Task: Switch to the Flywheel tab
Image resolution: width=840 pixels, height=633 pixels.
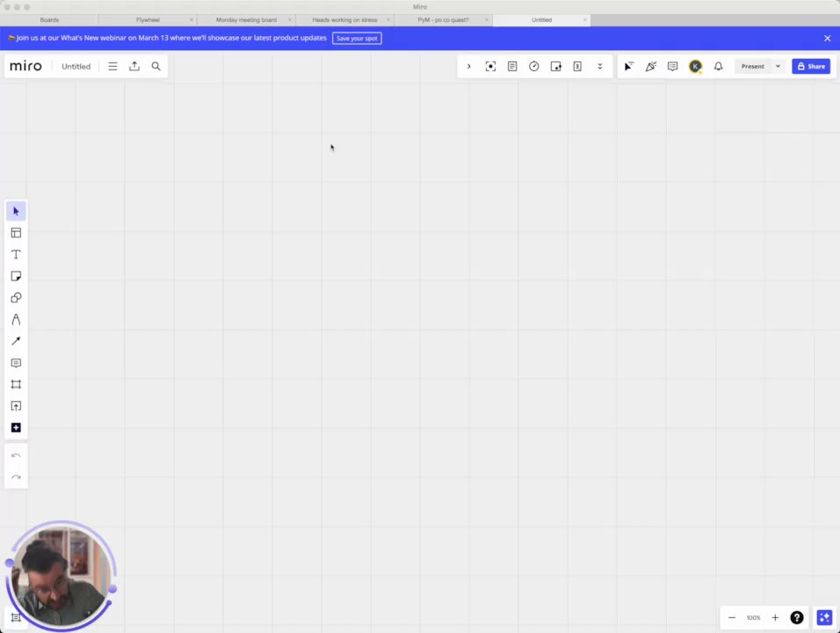Action: pos(148,20)
